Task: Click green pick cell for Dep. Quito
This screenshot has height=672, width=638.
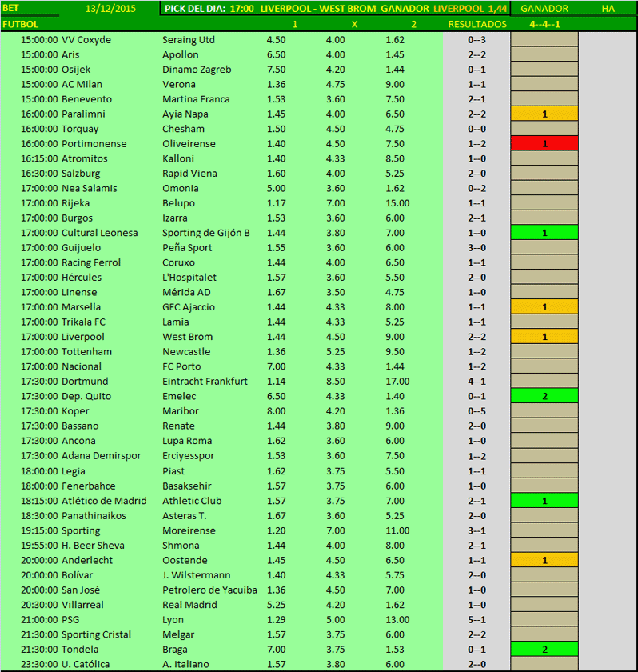Action: pyautogui.click(x=544, y=396)
